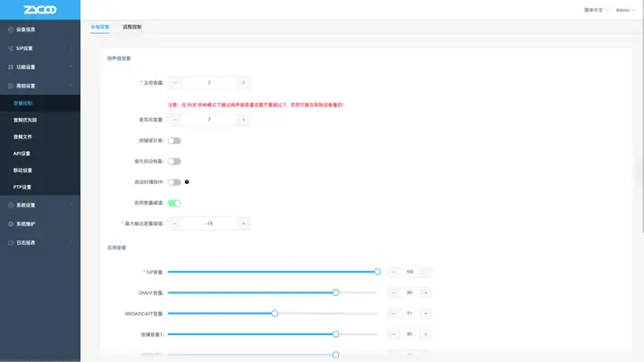Click the ZYCOO logo in the header

click(40, 10)
